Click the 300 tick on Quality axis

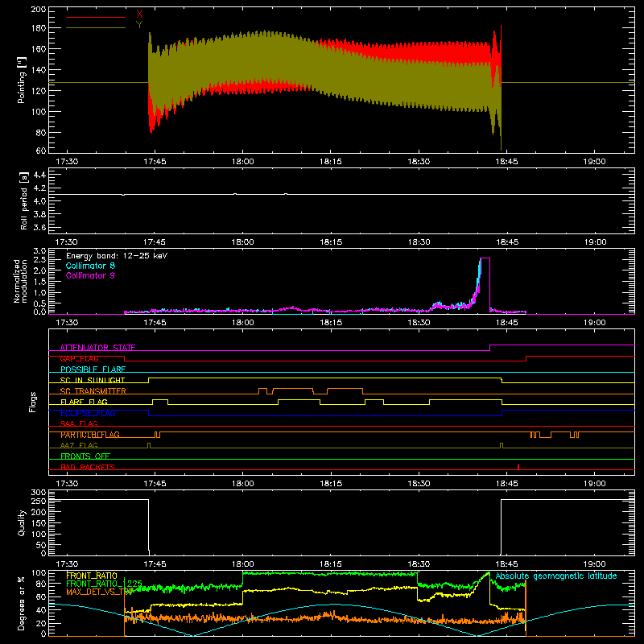[x=39, y=493]
